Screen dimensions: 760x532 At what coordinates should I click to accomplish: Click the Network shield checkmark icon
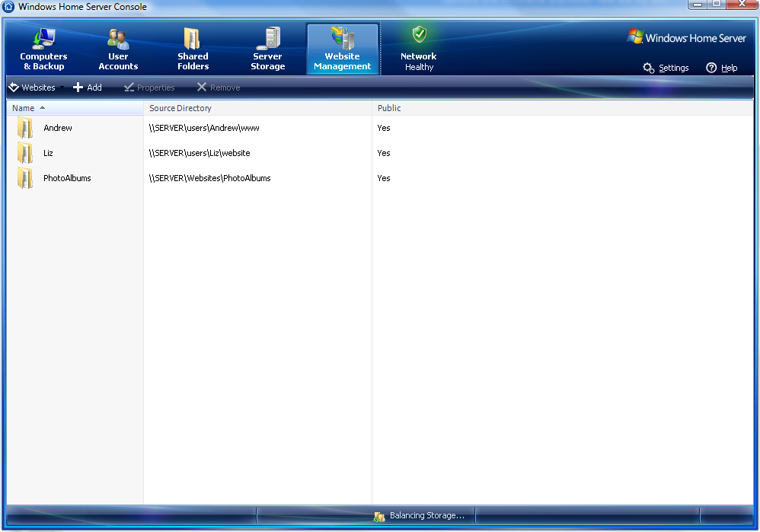pos(420,34)
